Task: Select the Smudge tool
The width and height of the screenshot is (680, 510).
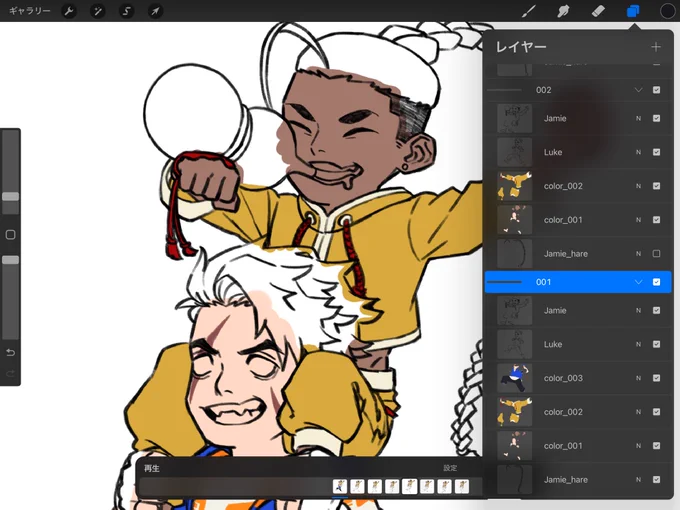Action: (563, 11)
